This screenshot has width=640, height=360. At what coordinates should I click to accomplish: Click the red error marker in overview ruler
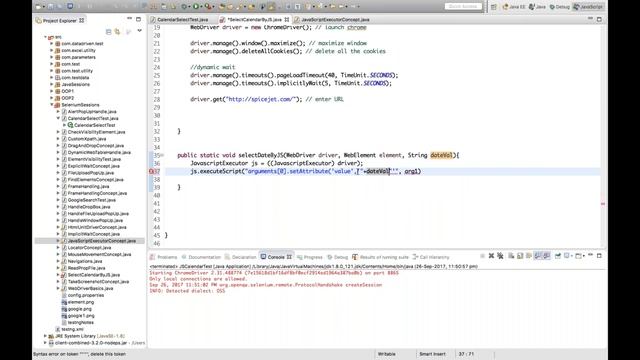point(603,203)
